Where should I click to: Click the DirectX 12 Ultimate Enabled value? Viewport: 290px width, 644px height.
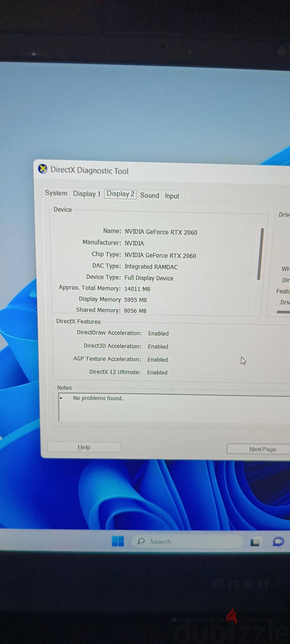click(x=157, y=372)
